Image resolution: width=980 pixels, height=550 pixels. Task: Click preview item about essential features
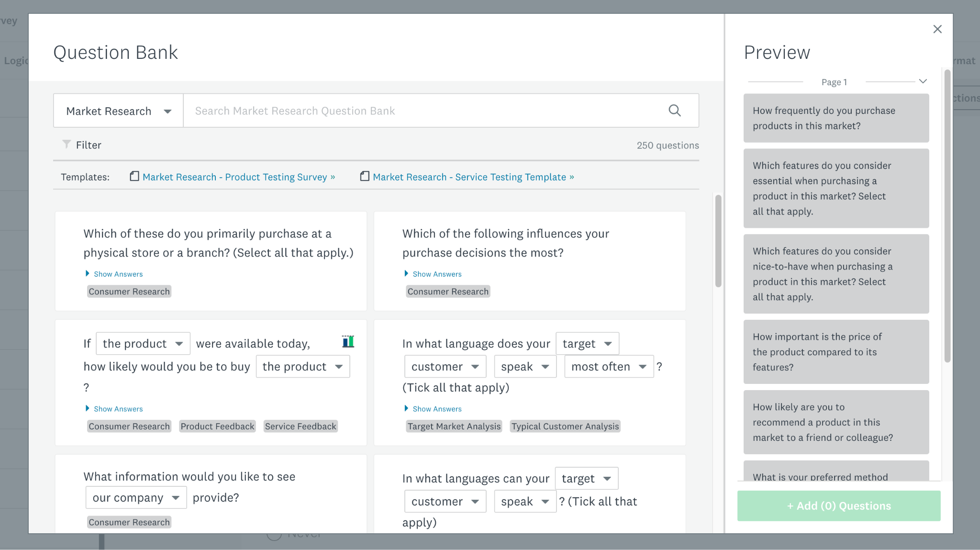tap(836, 188)
